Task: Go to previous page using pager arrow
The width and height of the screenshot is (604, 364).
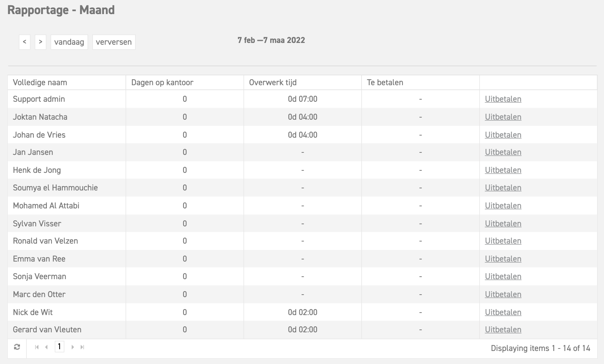Action: 47,347
